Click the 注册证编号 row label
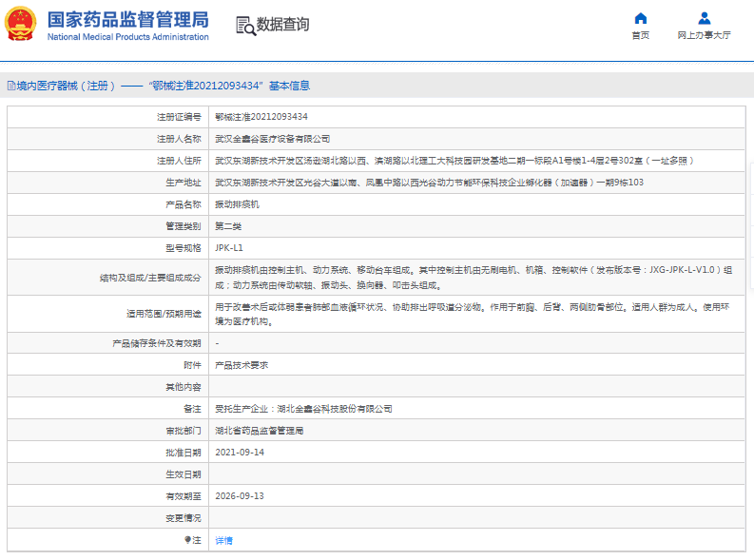Viewport: 754px width, 560px height. click(x=179, y=117)
